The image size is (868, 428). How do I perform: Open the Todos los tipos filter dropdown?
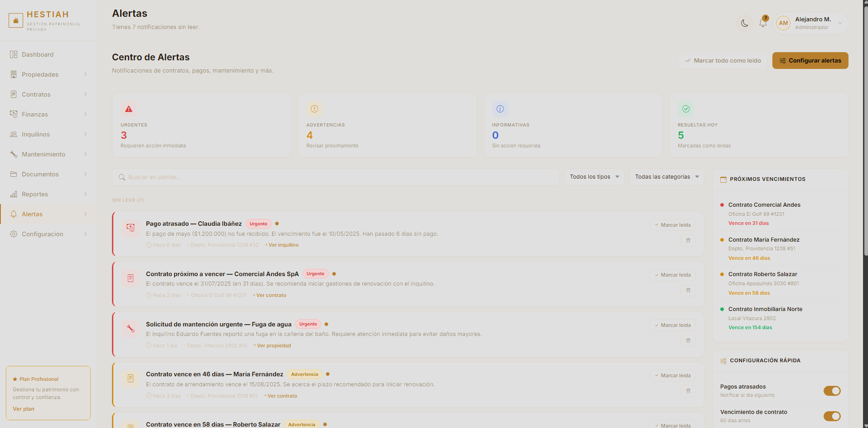click(x=594, y=177)
